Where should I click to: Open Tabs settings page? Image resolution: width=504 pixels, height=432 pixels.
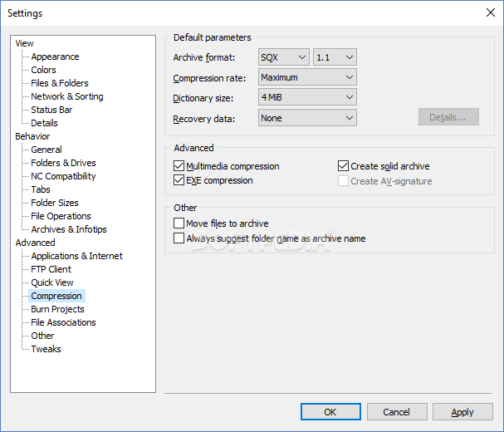pyautogui.click(x=41, y=189)
